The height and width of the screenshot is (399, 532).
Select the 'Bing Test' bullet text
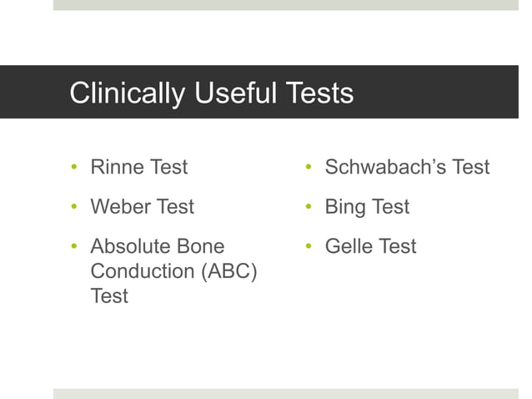point(367,207)
